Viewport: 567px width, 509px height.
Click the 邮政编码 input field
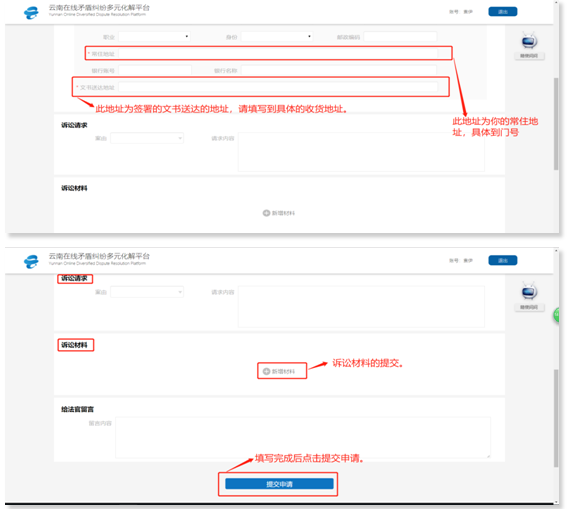pyautogui.click(x=400, y=37)
